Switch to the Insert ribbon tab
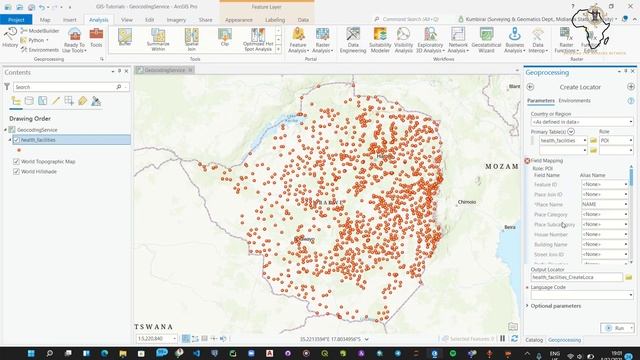This screenshot has width=640, height=360. pos(69,20)
